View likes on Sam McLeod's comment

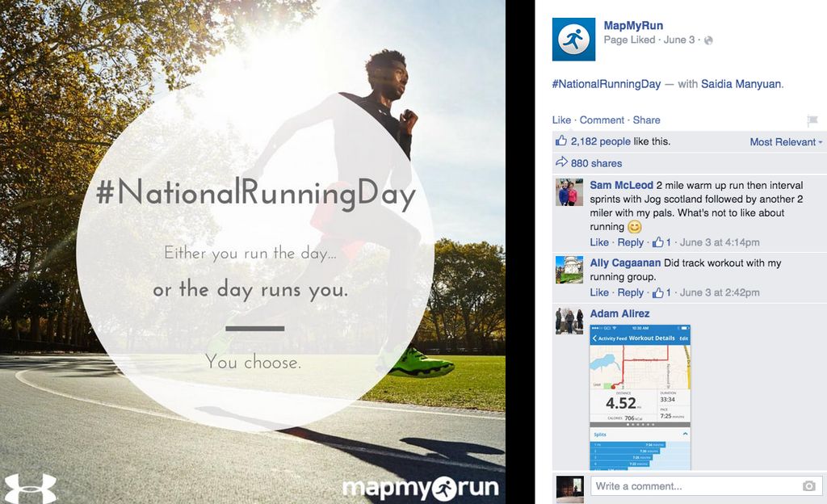661,242
